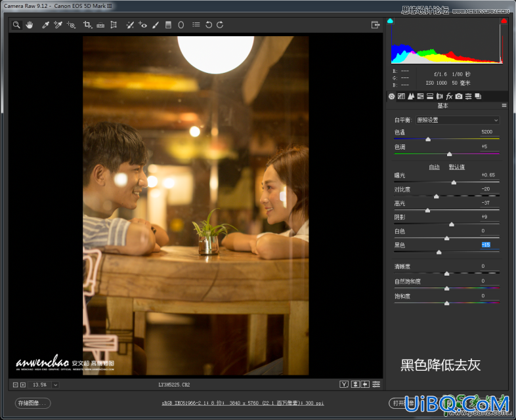Switch to the Effects fx tab
The height and width of the screenshot is (420, 516).
click(x=449, y=96)
